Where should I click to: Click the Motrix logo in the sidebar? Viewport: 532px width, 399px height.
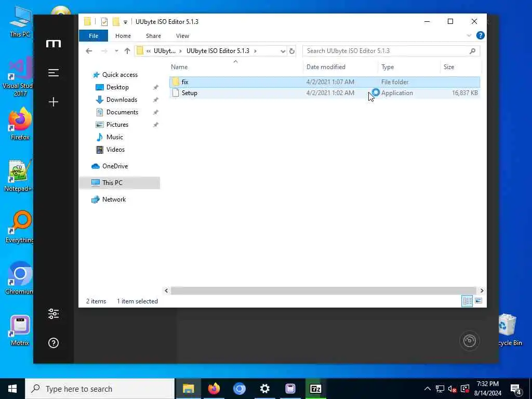pos(54,44)
